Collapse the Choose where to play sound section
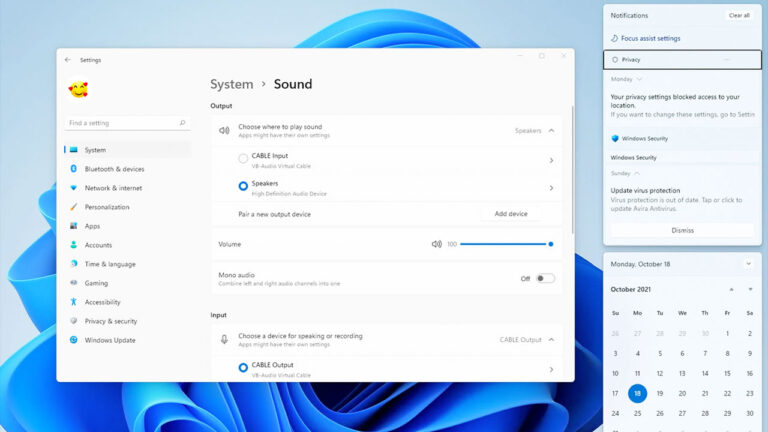 click(x=552, y=131)
